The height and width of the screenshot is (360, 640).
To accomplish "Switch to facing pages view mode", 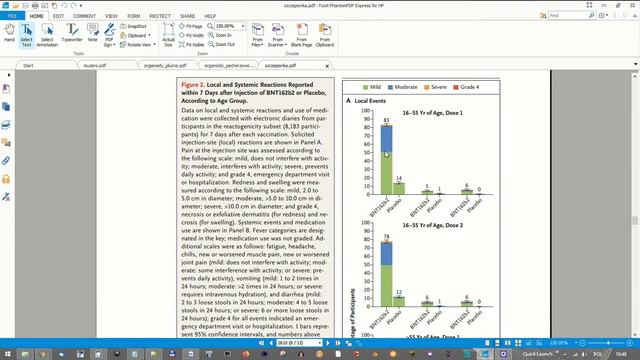I will [507, 343].
